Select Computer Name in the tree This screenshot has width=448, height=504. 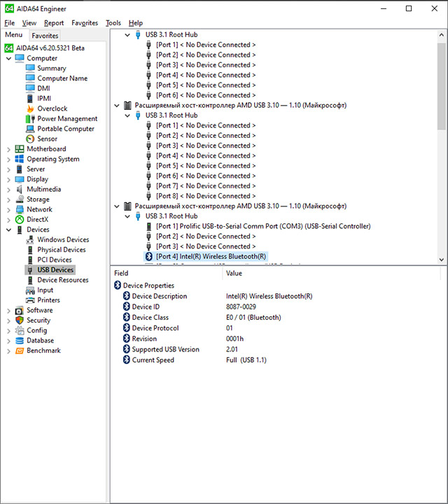coord(62,78)
